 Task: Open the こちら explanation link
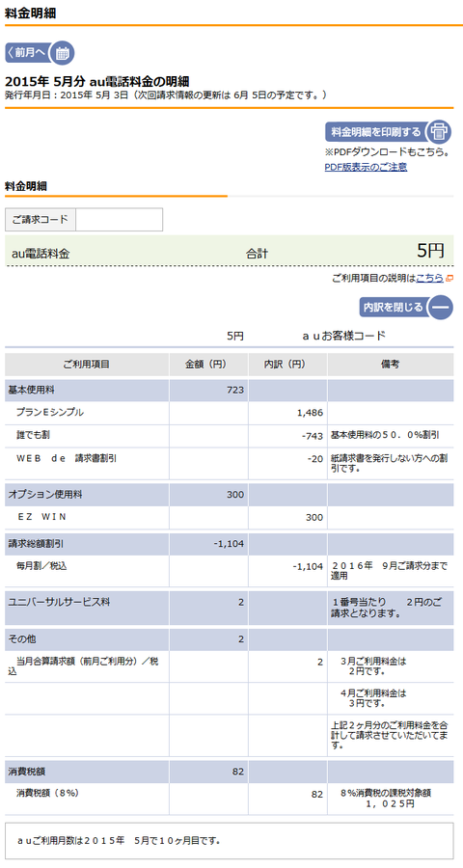point(429,279)
